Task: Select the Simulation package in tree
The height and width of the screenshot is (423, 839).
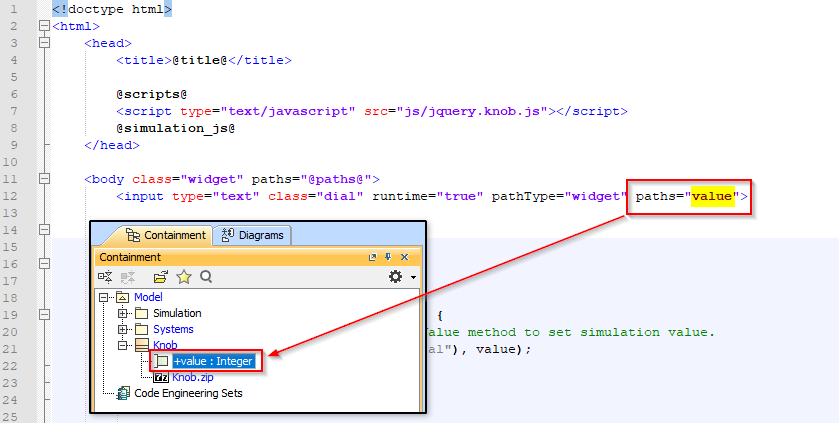Action: tap(177, 313)
